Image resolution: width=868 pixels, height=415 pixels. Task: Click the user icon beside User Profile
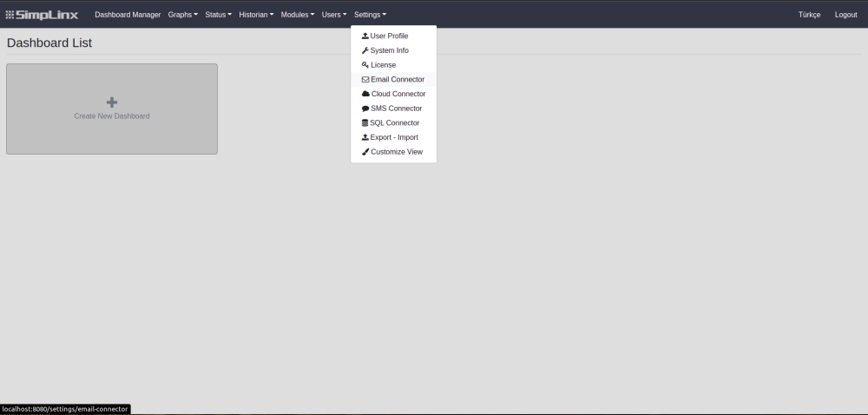[365, 36]
